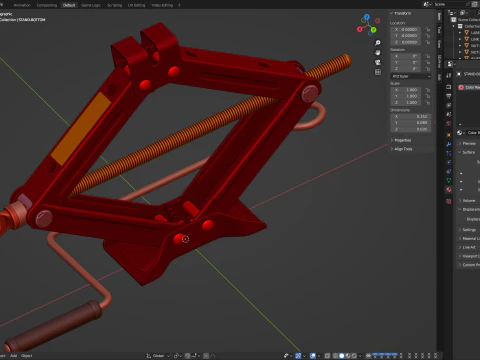Open the World properties tab icon
Image resolution: width=480 pixels, height=360 pixels.
click(x=449, y=124)
